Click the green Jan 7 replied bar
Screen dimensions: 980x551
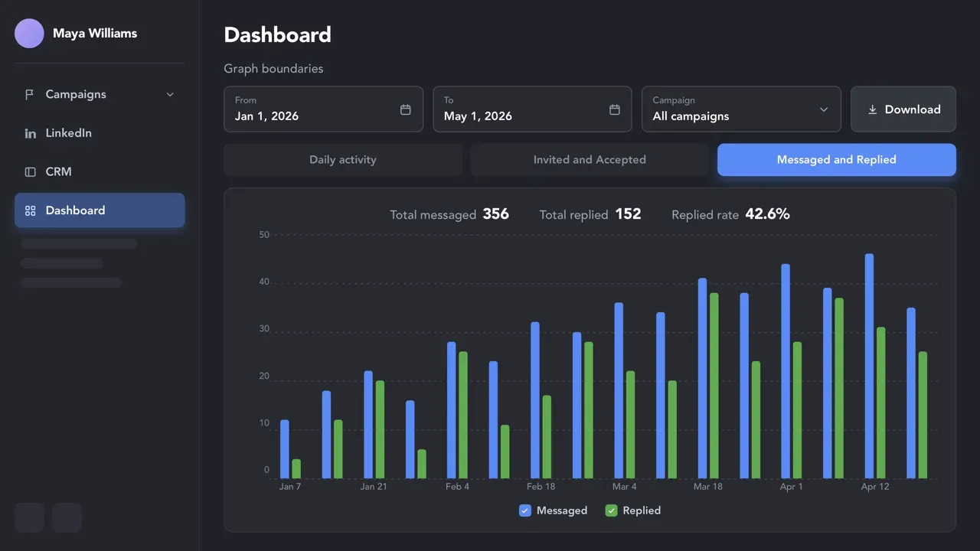(x=296, y=469)
